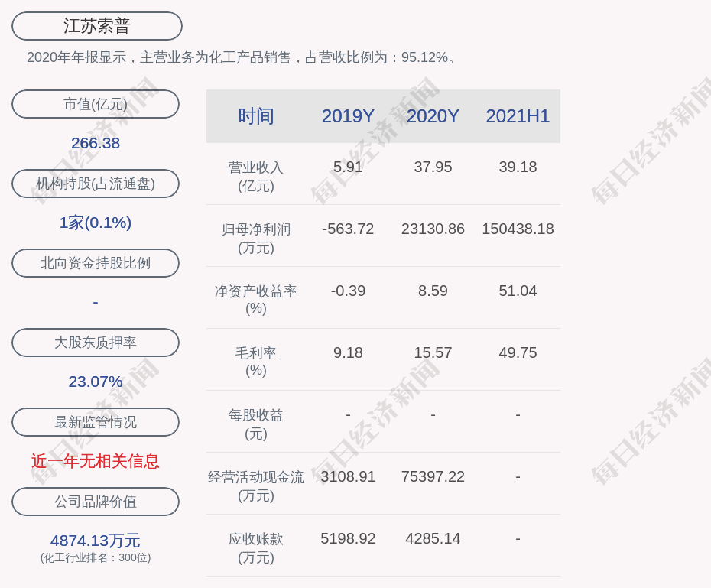The image size is (711, 588).
Task: Select net profit value -563.72
Action: point(349,229)
